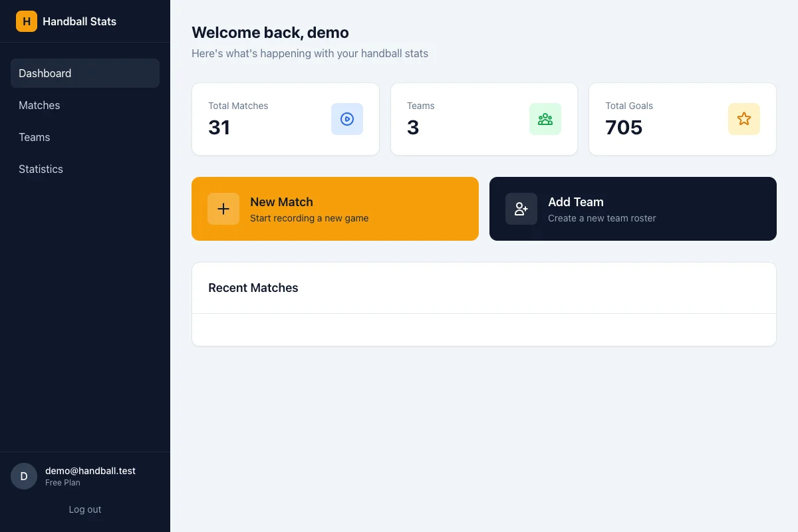Click the orange H logo icon

tap(27, 21)
